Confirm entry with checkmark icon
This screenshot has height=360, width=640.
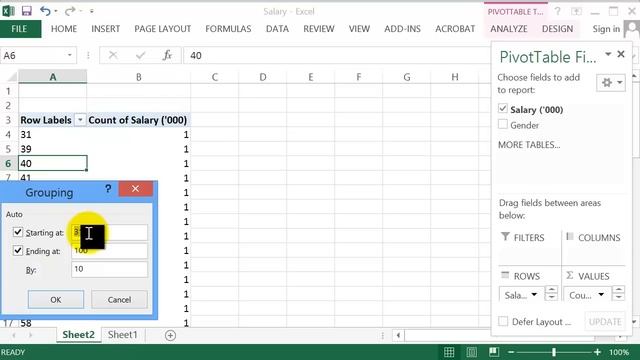pyautogui.click(x=140, y=55)
